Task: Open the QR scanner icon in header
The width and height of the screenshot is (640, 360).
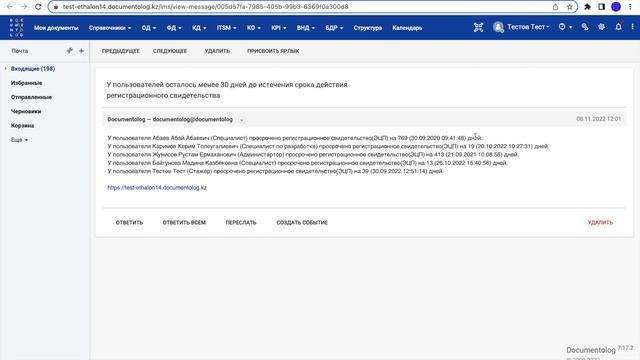Action: tap(478, 27)
